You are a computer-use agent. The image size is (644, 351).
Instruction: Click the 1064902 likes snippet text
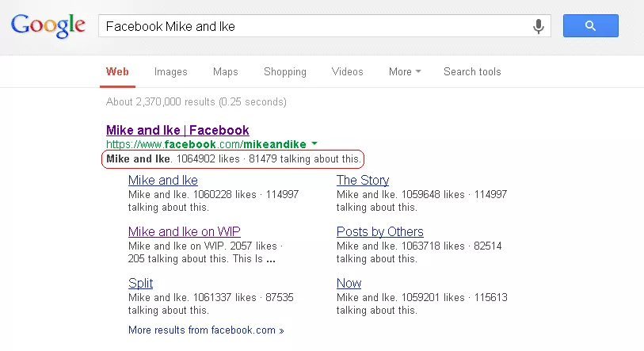(234, 159)
